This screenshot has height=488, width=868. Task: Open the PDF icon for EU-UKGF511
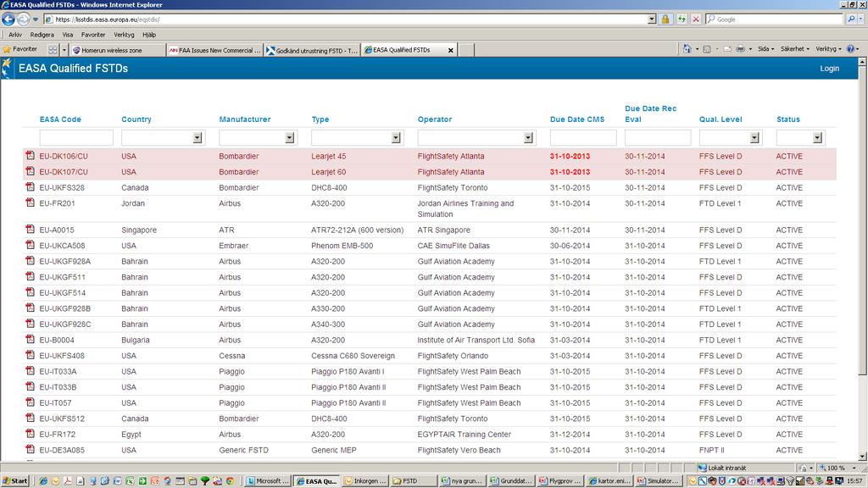coord(30,276)
